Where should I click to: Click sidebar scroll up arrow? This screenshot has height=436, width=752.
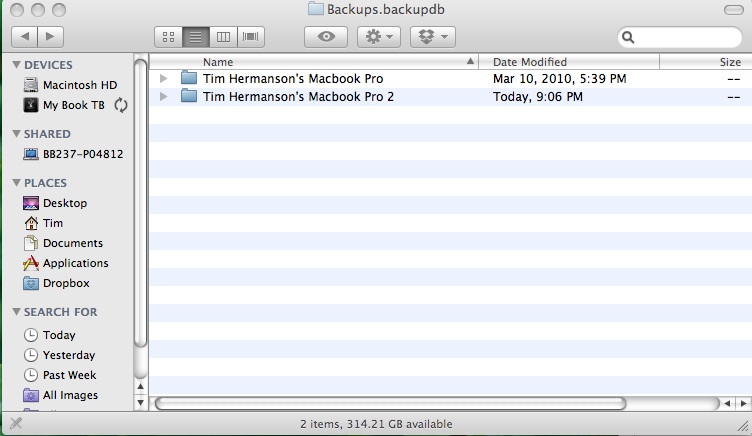click(x=141, y=386)
